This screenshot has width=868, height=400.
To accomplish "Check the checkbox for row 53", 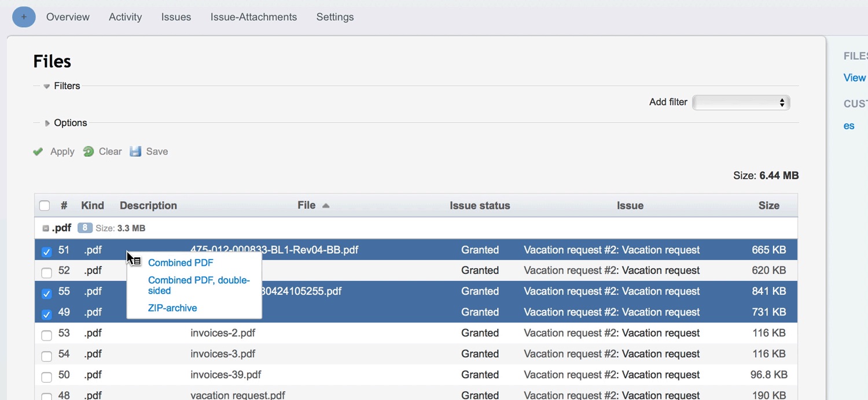I will (47, 335).
